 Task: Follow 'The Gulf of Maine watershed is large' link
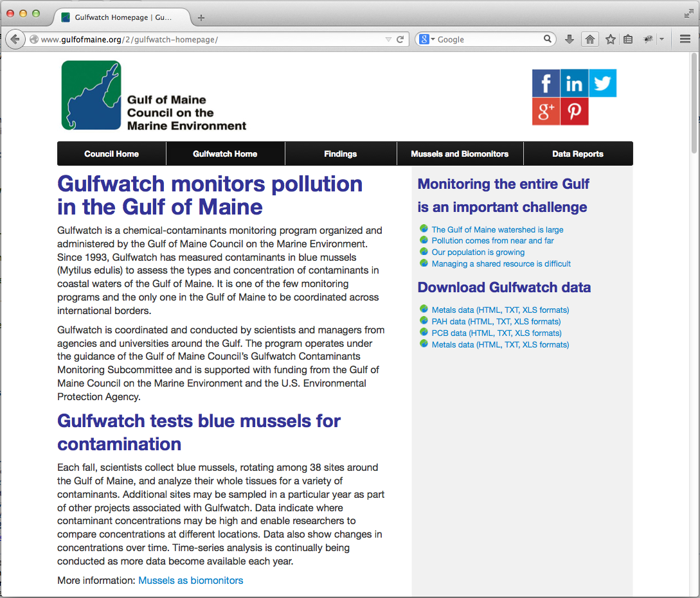tap(498, 230)
